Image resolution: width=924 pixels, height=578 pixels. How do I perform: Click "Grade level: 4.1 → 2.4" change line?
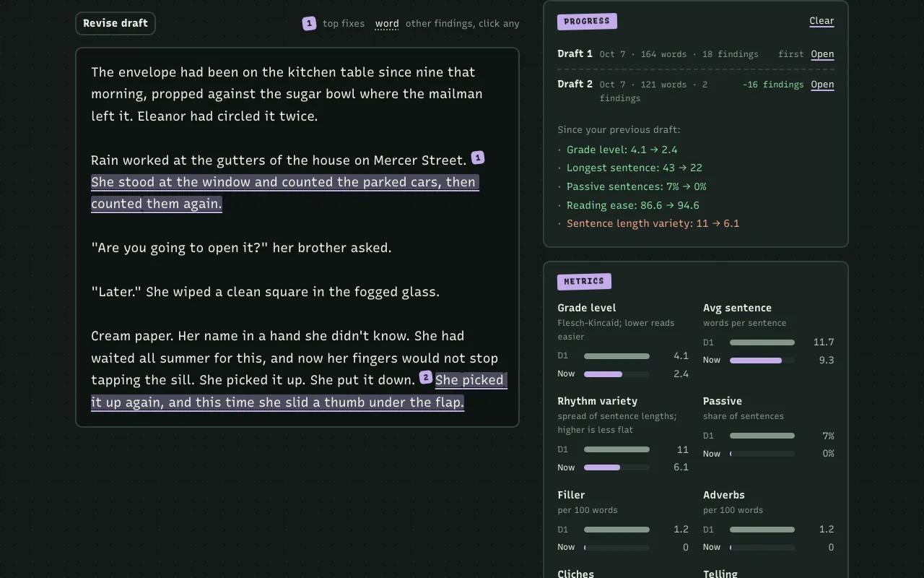tap(622, 150)
